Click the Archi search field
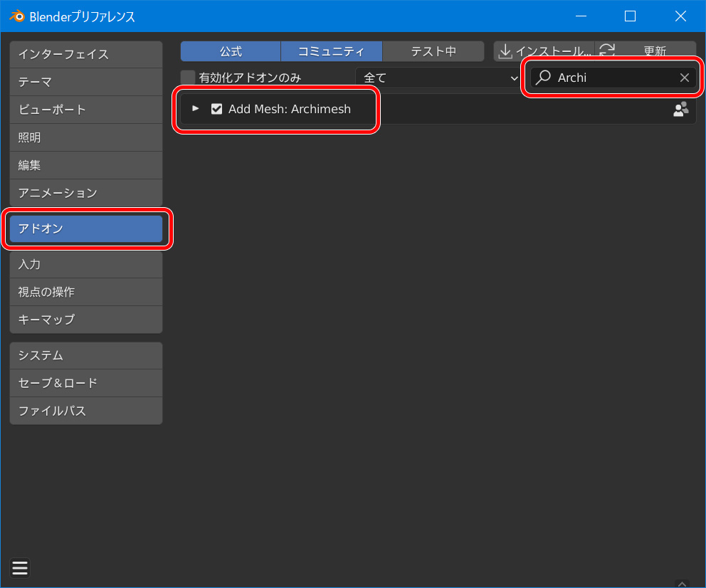 click(x=613, y=78)
